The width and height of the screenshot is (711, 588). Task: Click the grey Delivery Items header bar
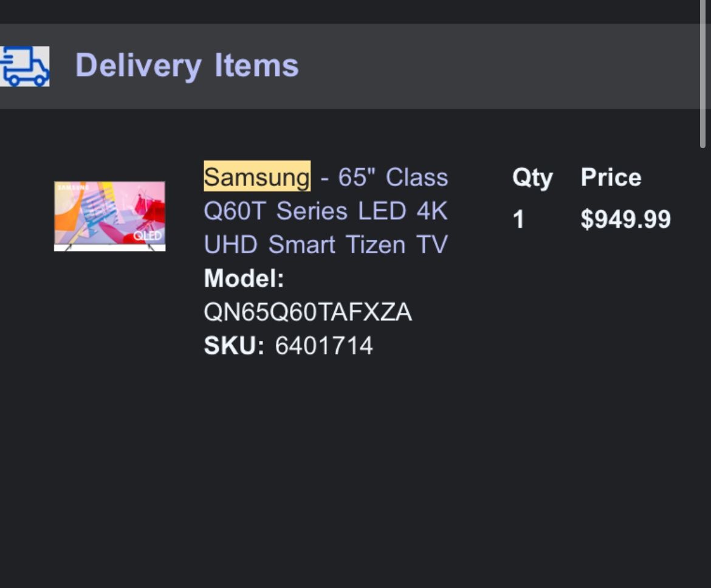tap(486, 66)
